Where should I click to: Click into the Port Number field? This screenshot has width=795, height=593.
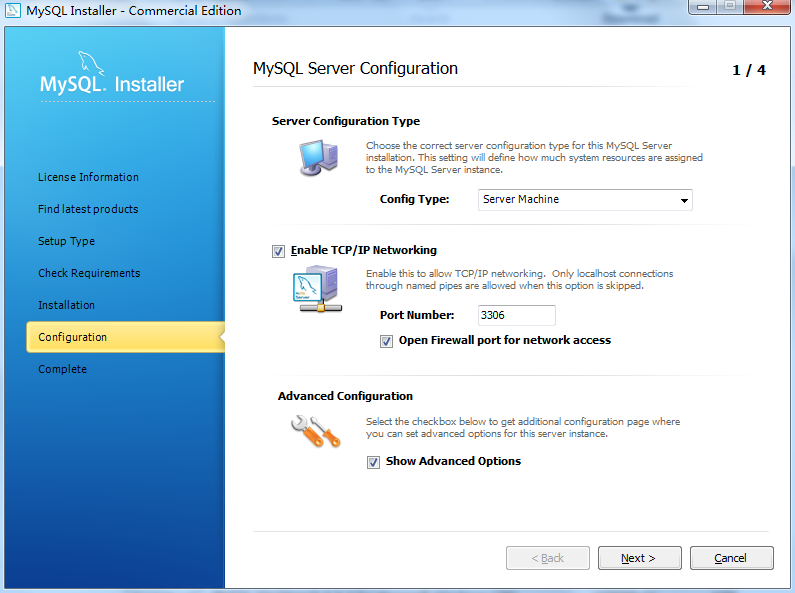click(x=517, y=315)
